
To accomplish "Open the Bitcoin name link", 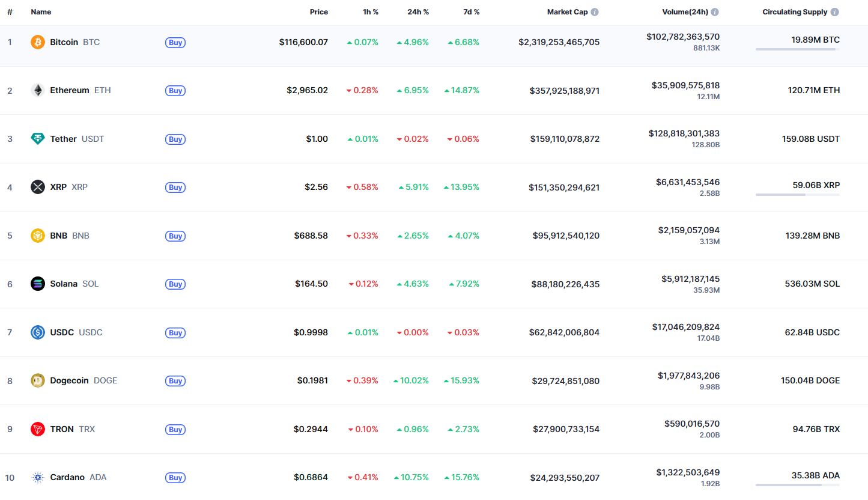I will pyautogui.click(x=64, y=42).
